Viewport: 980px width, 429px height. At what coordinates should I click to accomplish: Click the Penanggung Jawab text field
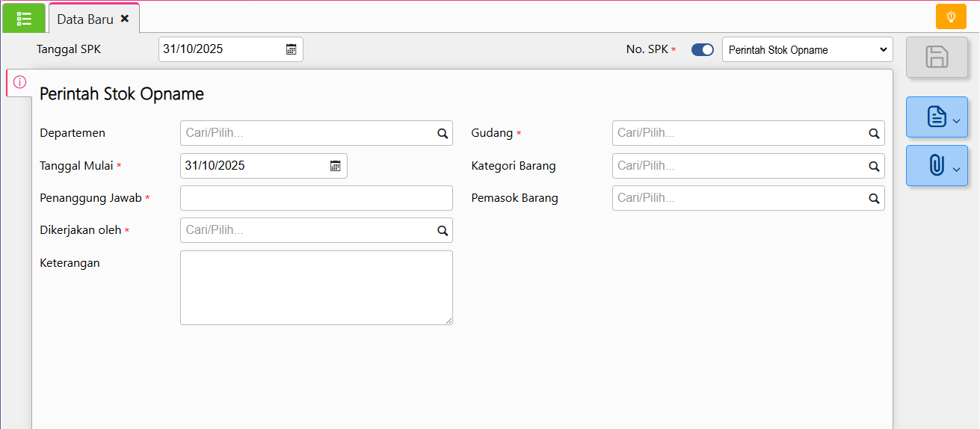click(316, 198)
